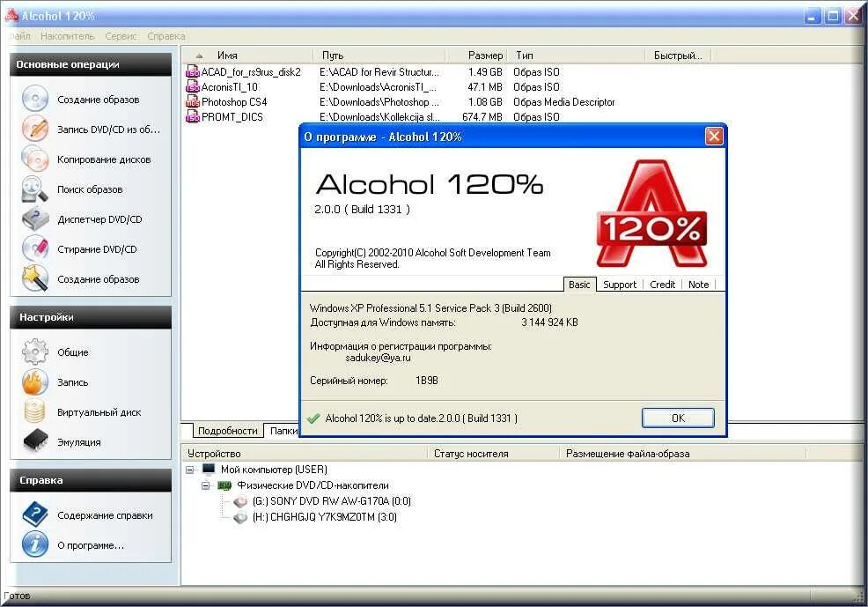Image resolution: width=868 pixels, height=607 pixels.
Task: Click the Готов status bar text
Action: click(17, 596)
